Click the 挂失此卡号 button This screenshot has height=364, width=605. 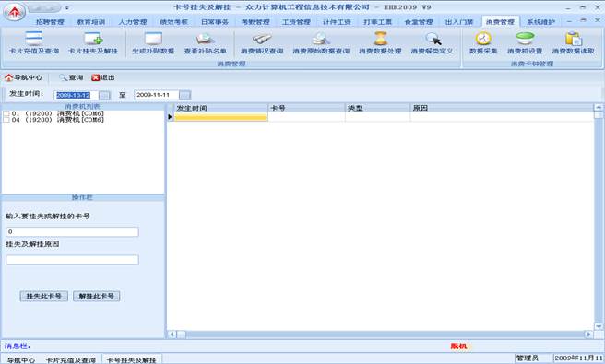[44, 296]
